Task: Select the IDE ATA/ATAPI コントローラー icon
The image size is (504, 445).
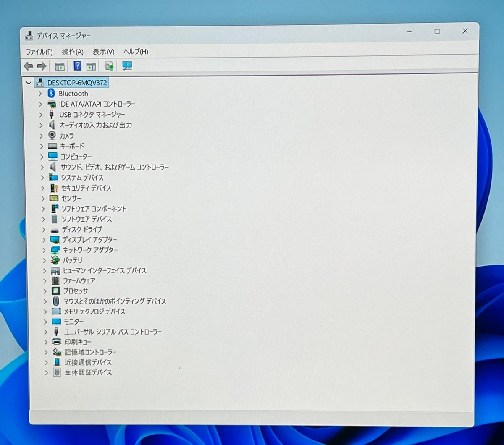Action: point(52,104)
